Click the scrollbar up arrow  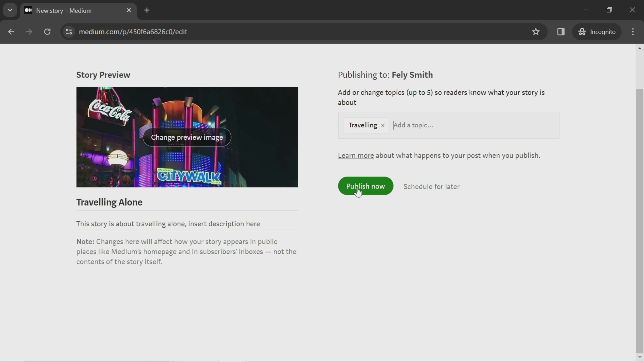(x=640, y=48)
